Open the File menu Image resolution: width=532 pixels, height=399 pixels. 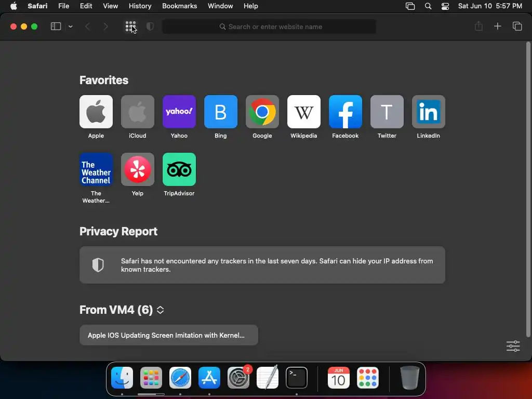point(63,6)
